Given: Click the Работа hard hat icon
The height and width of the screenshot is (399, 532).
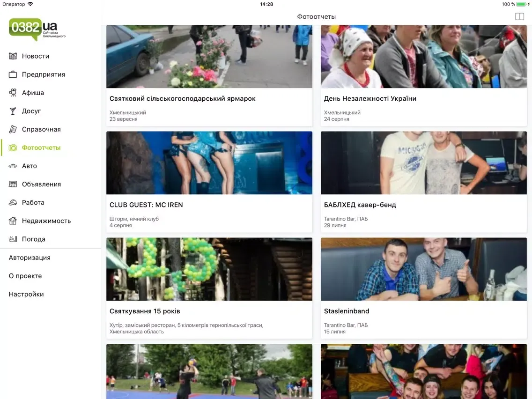Looking at the screenshot, I should pos(13,203).
